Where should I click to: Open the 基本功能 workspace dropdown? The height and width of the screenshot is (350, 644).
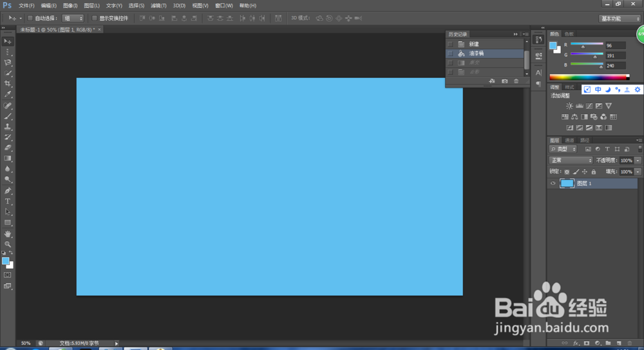coord(620,19)
